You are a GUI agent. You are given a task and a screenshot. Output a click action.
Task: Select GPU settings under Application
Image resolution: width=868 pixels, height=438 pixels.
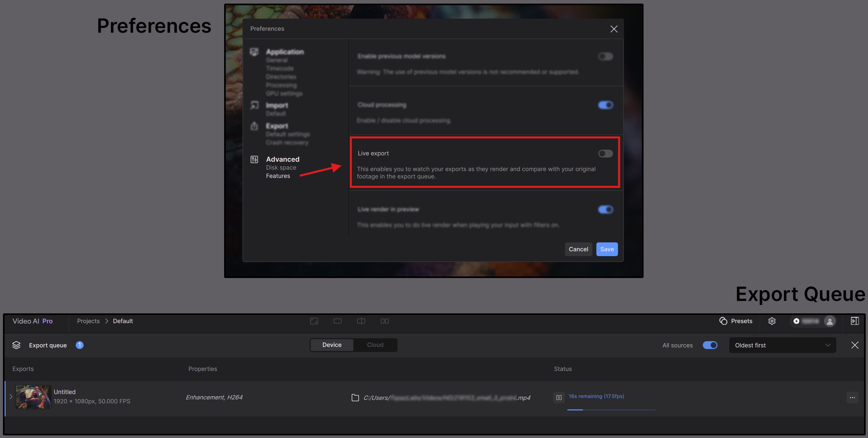284,93
